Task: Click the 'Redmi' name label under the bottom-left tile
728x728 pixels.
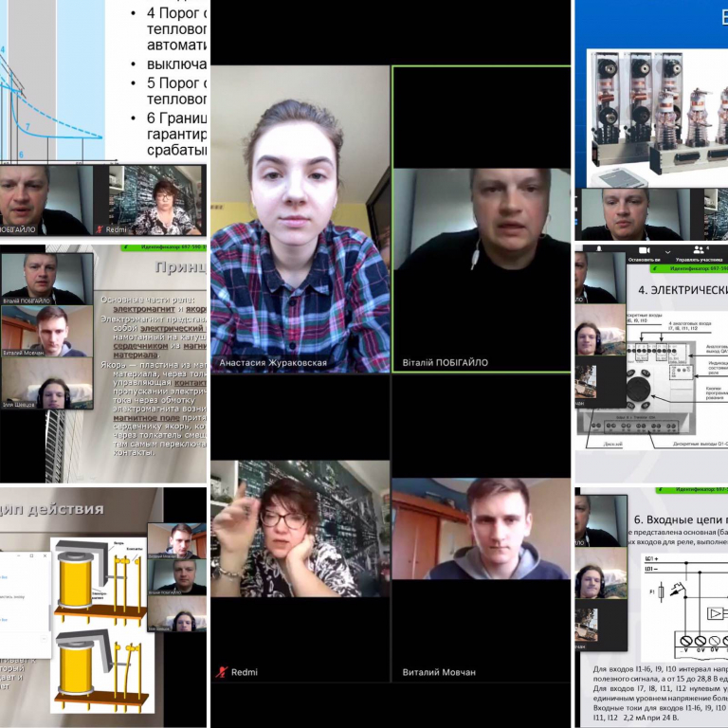Action: click(245, 672)
